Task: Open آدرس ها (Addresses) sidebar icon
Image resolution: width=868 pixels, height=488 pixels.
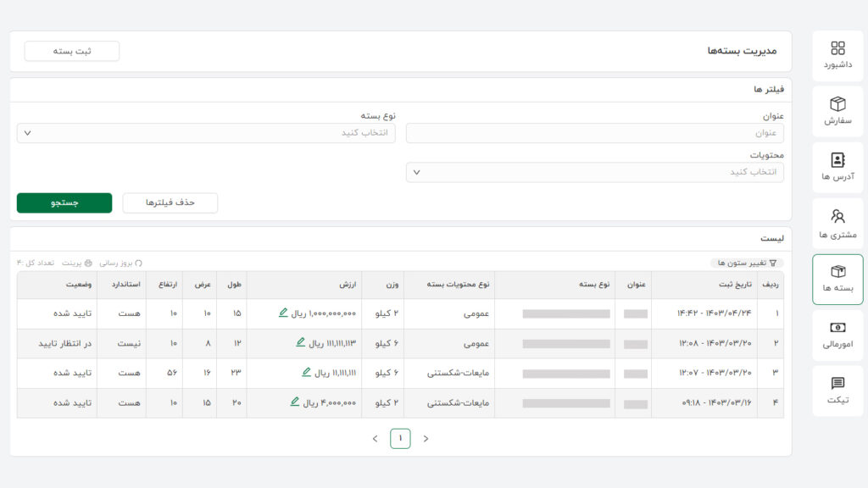Action: click(837, 167)
